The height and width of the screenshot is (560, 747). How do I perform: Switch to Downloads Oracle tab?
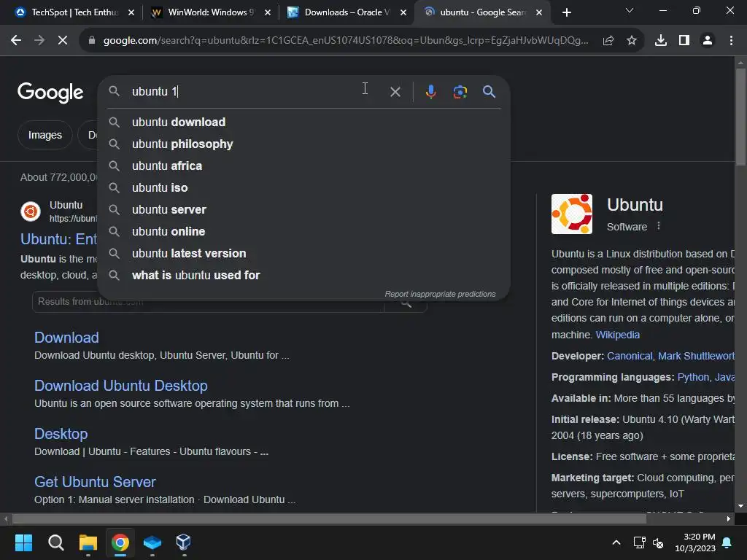click(x=347, y=12)
